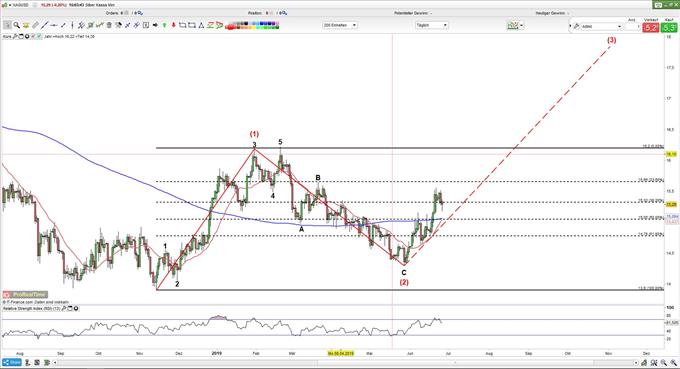
Task: Select the ruler measurement tool
Action: [35, 25]
